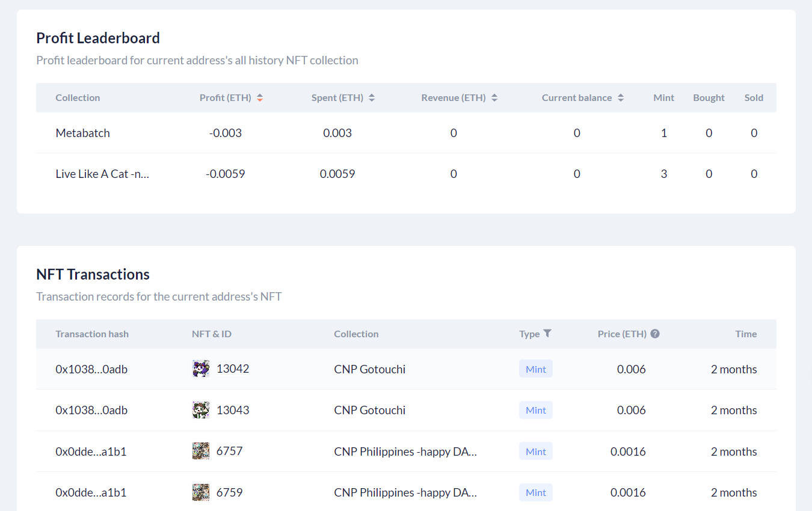This screenshot has height=511, width=812.
Task: Sort leaderboard by Profit (ETH) arrows
Action: 260,98
